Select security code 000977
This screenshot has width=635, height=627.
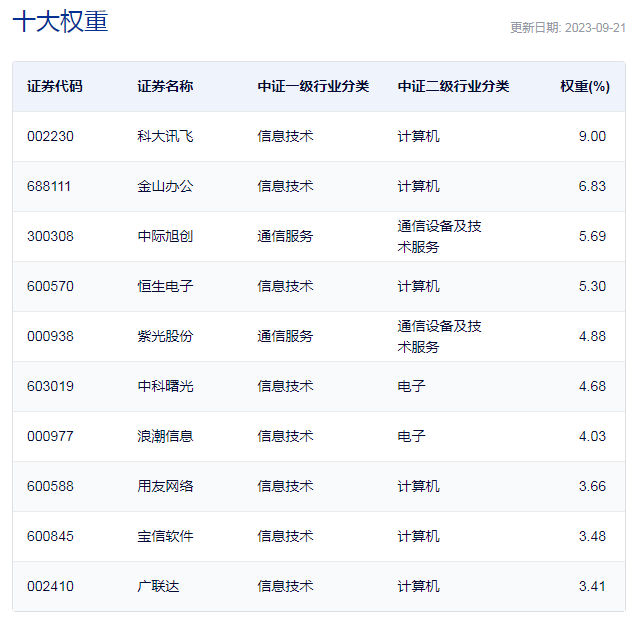pyautogui.click(x=50, y=436)
